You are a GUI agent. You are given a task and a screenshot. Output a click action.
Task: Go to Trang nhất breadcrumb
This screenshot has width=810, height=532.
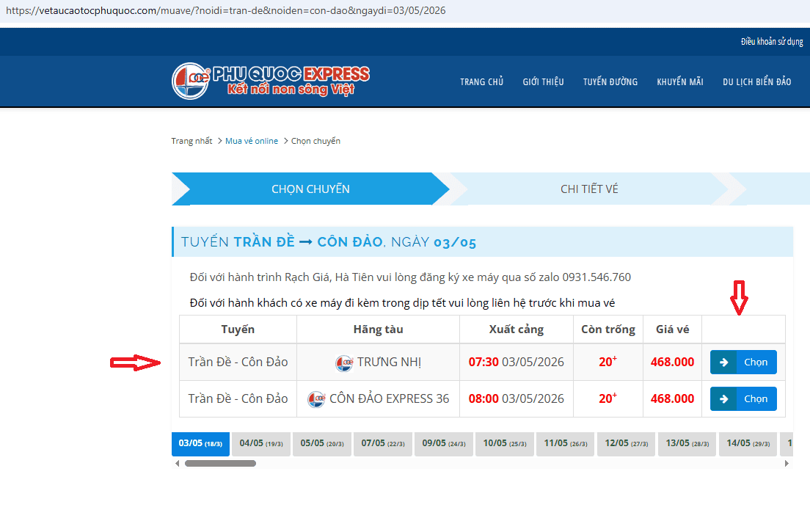coord(191,141)
